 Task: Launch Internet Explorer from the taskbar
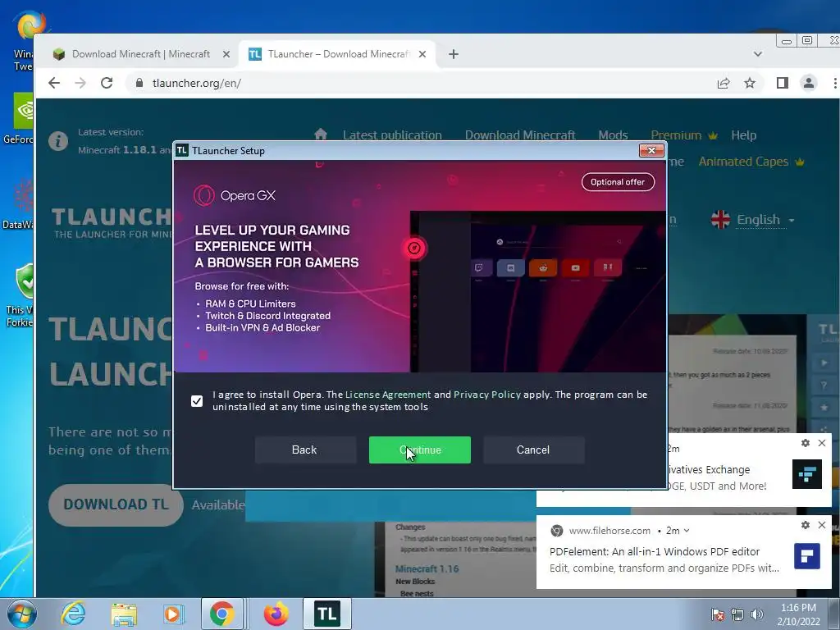[73, 614]
